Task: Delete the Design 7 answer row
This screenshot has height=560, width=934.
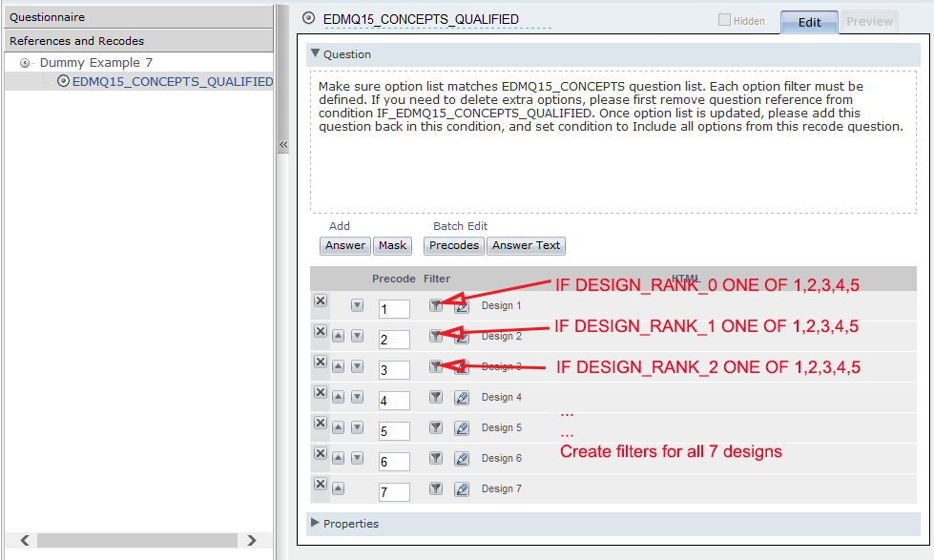Action: (x=321, y=484)
